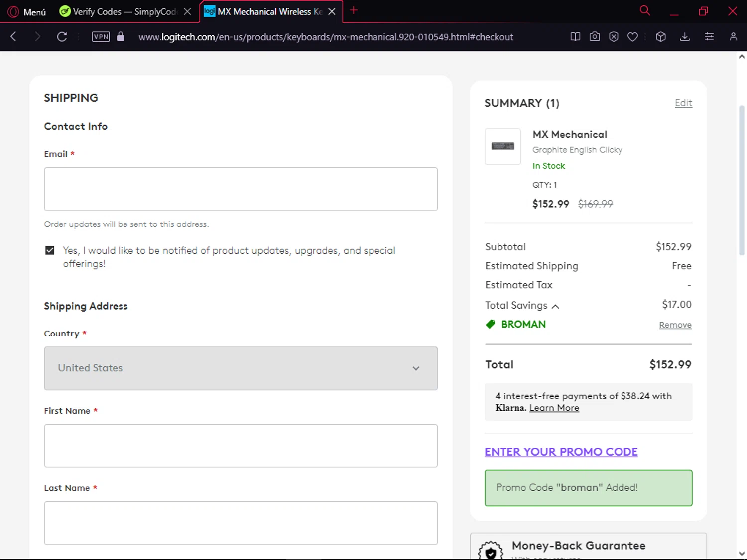Click the In Stock status text
Viewport: 747px width, 560px height.
[x=549, y=166]
